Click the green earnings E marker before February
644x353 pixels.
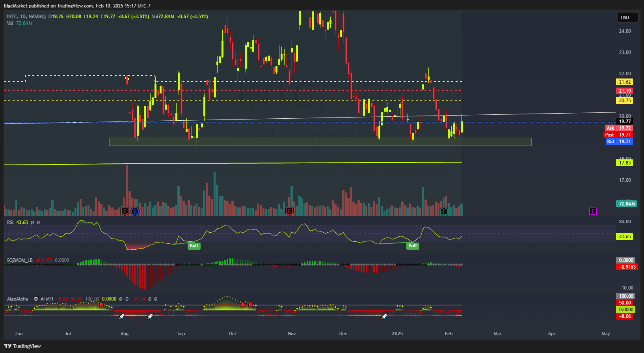tap(444, 211)
